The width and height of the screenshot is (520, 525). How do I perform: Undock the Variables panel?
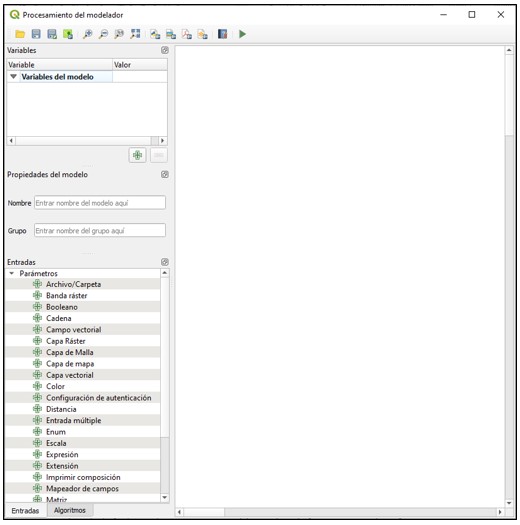(x=165, y=50)
